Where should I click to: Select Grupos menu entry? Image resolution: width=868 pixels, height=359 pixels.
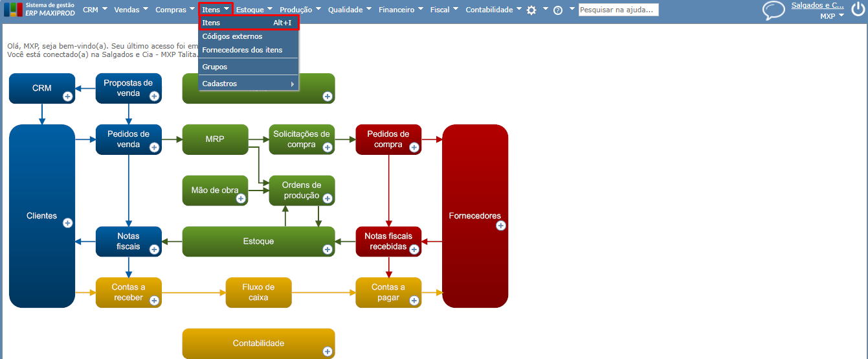pos(249,67)
